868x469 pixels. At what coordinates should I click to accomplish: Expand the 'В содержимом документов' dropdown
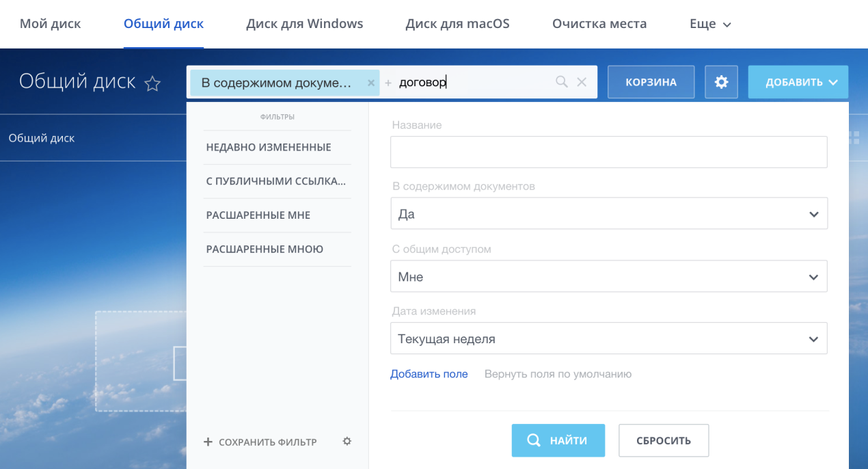[x=608, y=214]
